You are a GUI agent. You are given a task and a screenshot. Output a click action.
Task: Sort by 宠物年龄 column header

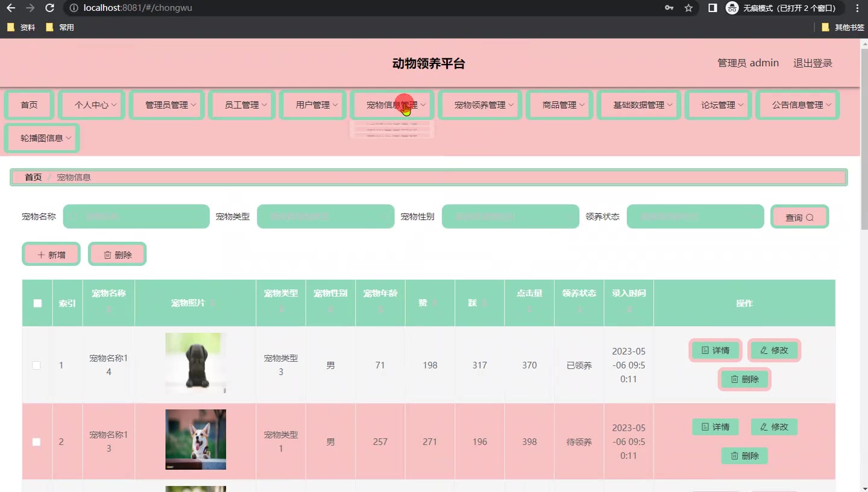380,301
